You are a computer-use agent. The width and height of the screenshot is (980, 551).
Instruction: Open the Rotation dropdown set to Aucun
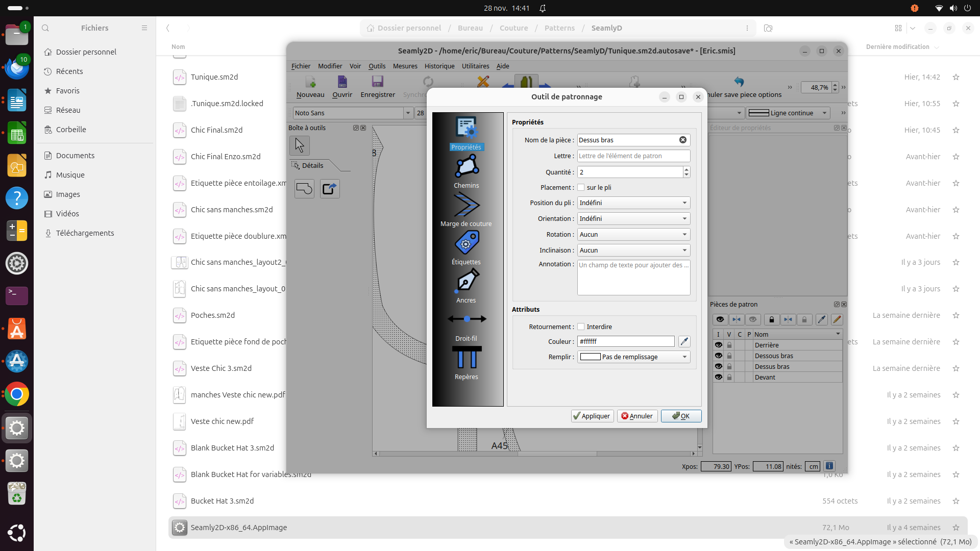click(x=633, y=235)
